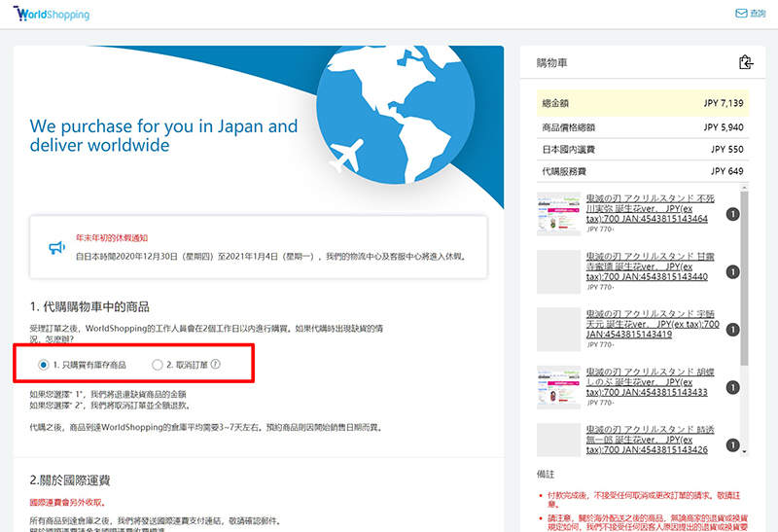Screen dimensions: 778x532
Task: Select radio option 取消訂單
Action: (158, 365)
